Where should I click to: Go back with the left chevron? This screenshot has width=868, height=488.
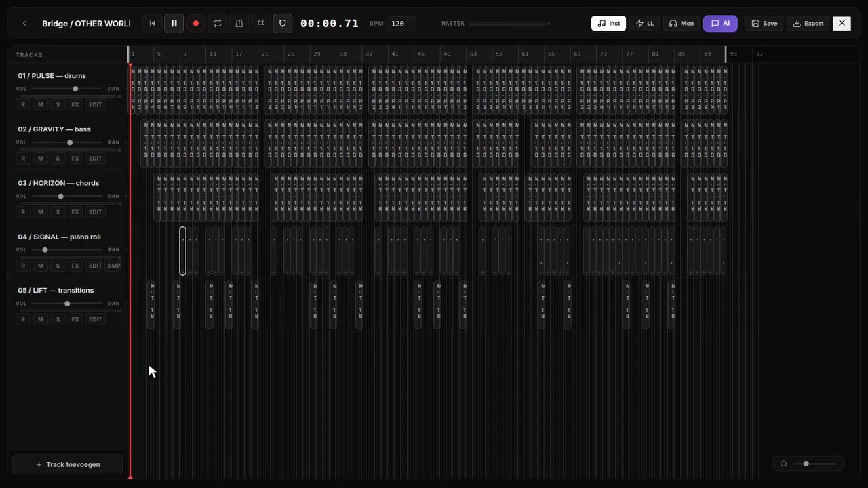[24, 24]
